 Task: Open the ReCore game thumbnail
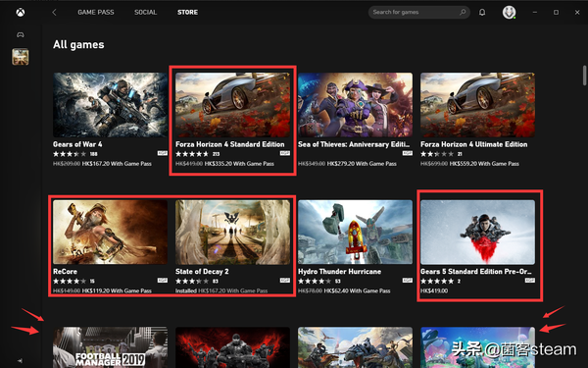[110, 232]
